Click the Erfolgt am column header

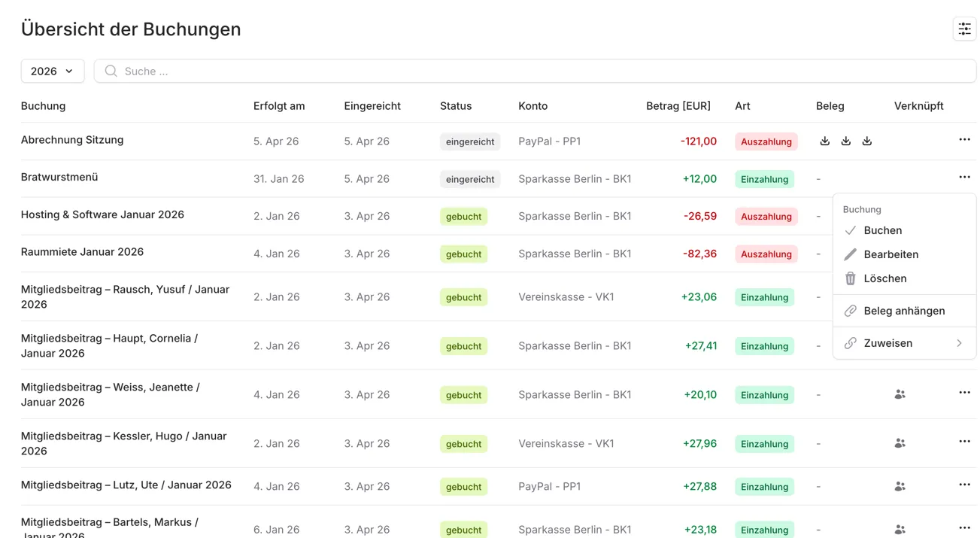pyautogui.click(x=279, y=106)
